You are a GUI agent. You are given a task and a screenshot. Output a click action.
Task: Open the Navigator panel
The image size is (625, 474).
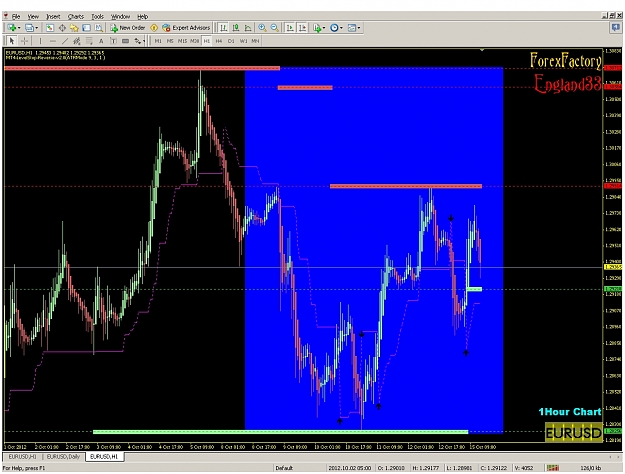(x=74, y=28)
